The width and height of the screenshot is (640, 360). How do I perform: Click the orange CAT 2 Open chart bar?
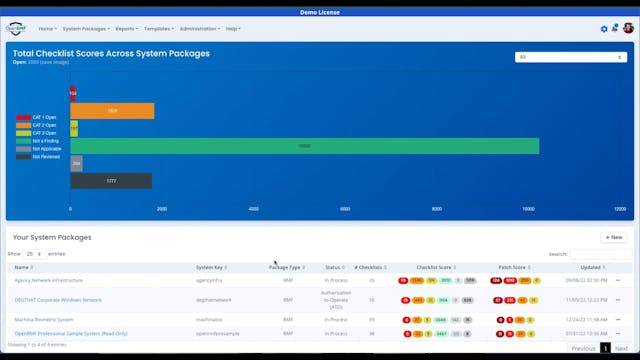pos(112,111)
